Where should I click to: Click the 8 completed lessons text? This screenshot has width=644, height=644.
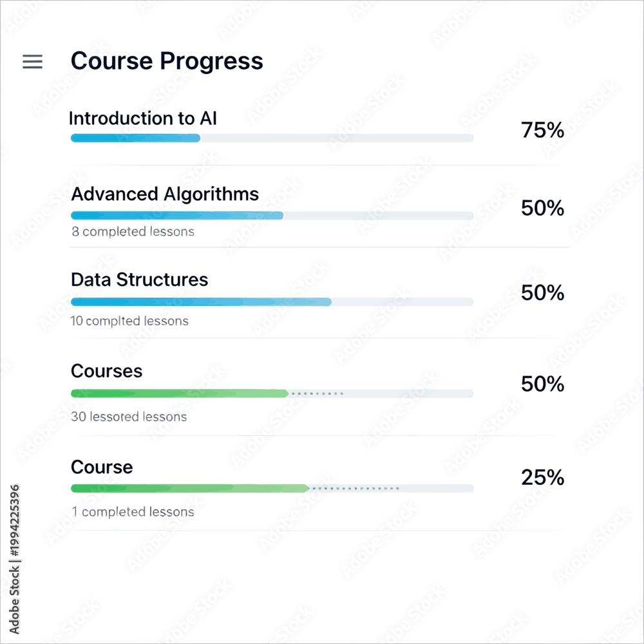pyautogui.click(x=133, y=232)
